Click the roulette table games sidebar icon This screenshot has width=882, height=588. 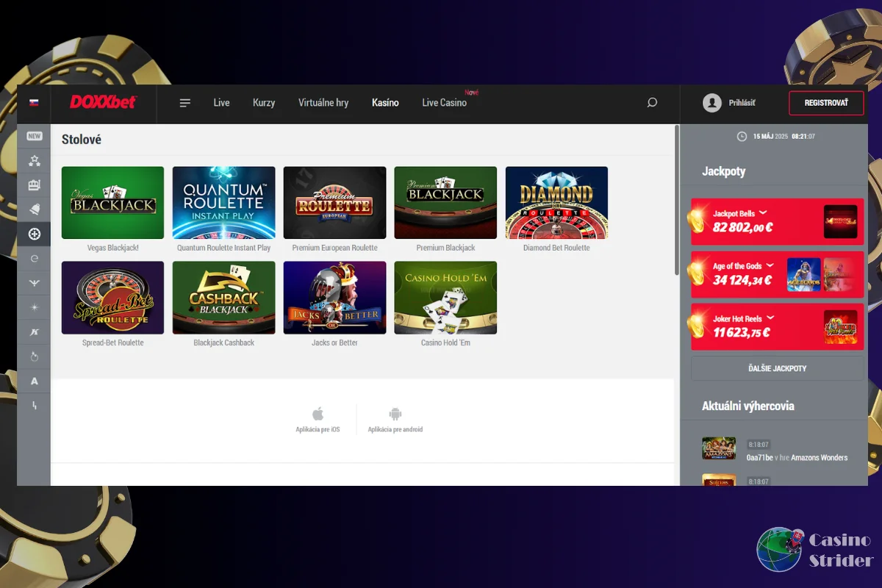coord(35,234)
